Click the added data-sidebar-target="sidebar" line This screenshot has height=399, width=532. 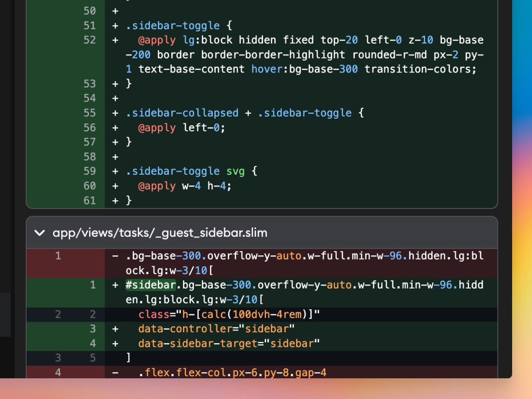[x=228, y=343]
